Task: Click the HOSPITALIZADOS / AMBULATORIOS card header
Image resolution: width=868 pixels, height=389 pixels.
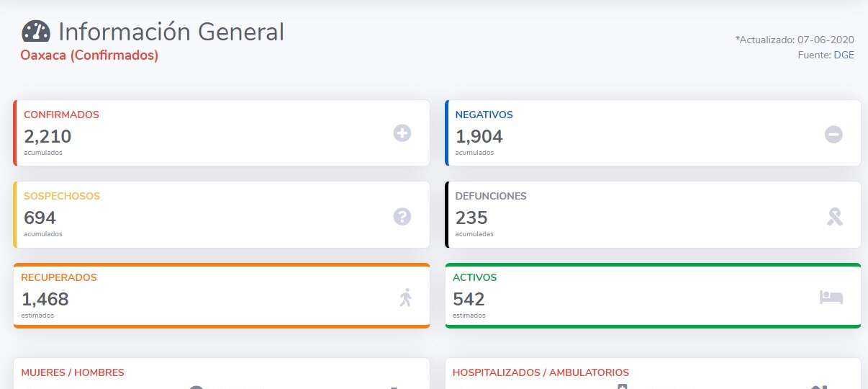Action: [541, 372]
